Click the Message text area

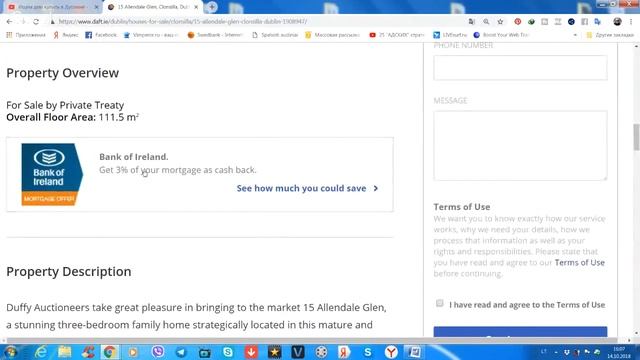click(520, 145)
